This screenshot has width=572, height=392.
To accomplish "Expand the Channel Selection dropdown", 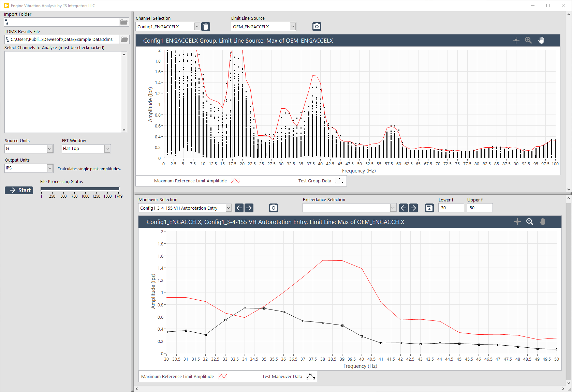I will point(197,27).
